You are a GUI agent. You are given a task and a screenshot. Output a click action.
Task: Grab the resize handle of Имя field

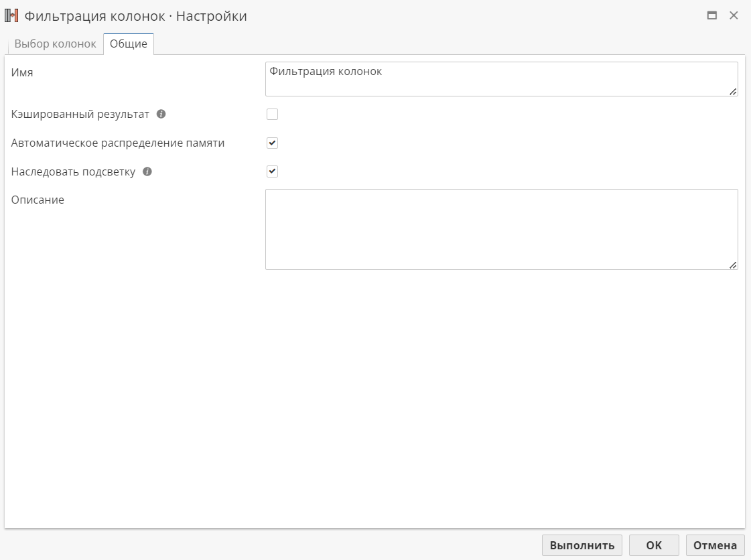[734, 92]
